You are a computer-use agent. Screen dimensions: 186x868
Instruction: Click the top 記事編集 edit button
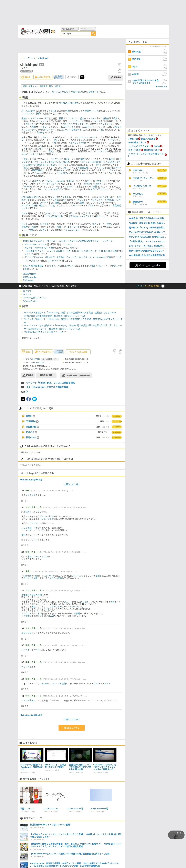click(115, 78)
